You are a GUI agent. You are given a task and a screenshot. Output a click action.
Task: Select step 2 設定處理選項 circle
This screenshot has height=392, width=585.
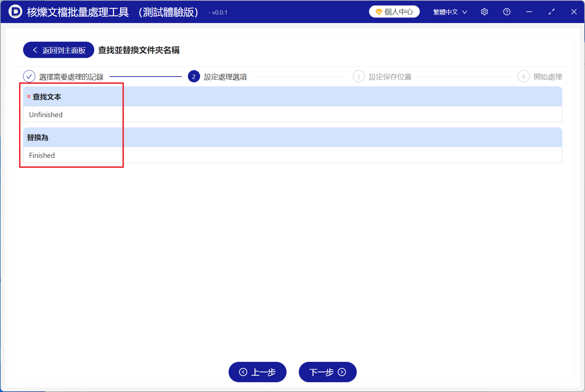click(194, 77)
